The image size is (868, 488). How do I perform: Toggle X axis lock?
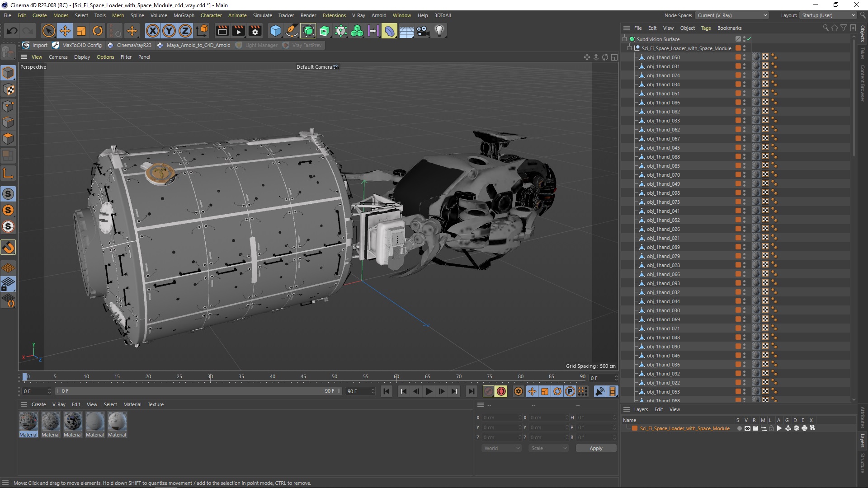coord(153,31)
